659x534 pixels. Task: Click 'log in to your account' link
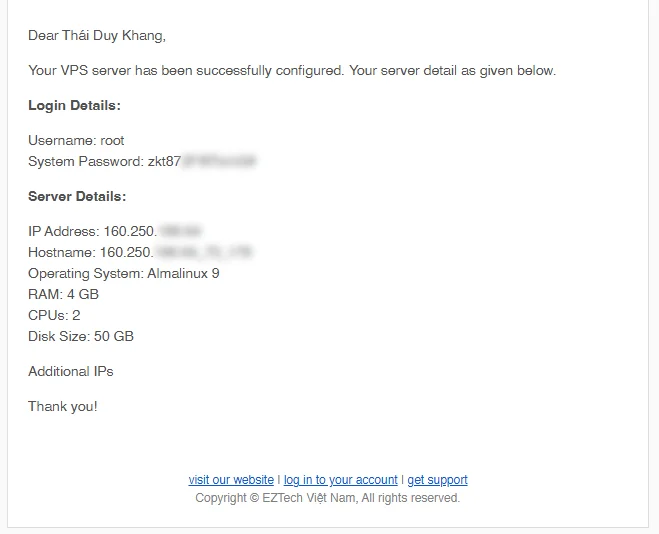point(340,479)
